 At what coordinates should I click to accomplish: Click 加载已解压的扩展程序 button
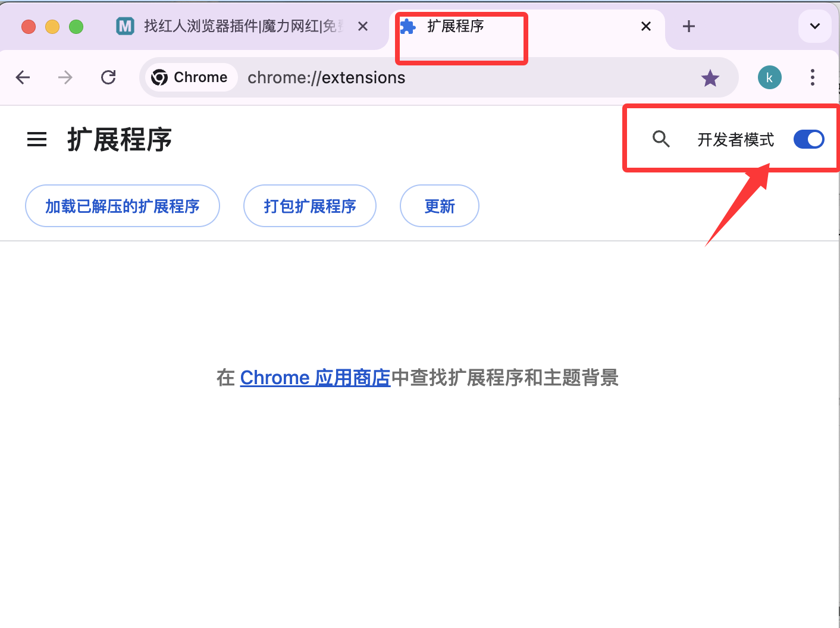point(123,206)
